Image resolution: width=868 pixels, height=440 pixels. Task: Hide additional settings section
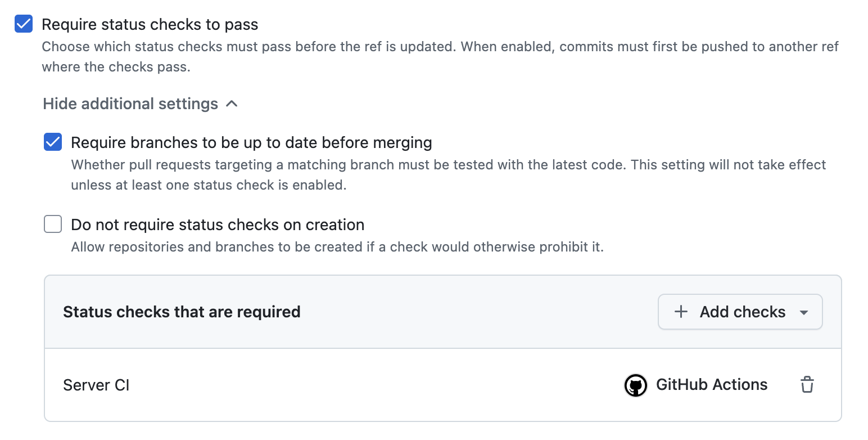click(130, 104)
